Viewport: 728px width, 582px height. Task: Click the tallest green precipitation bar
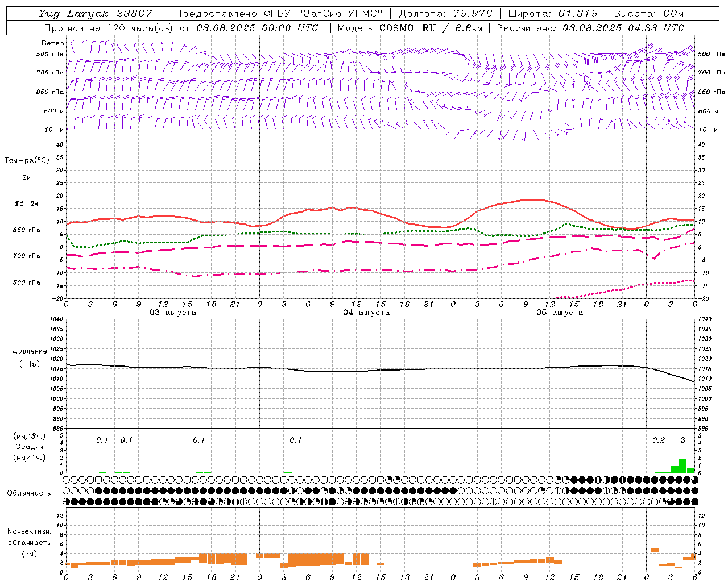click(x=682, y=466)
